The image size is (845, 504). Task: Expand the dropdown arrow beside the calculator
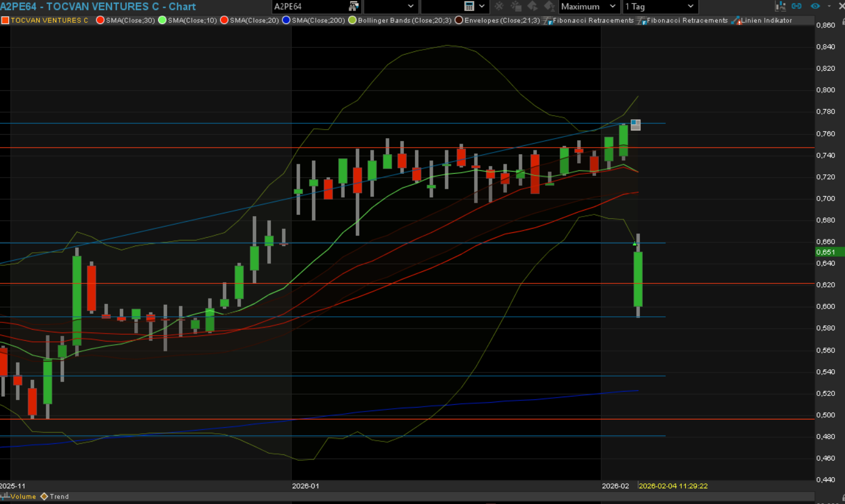pyautogui.click(x=482, y=7)
